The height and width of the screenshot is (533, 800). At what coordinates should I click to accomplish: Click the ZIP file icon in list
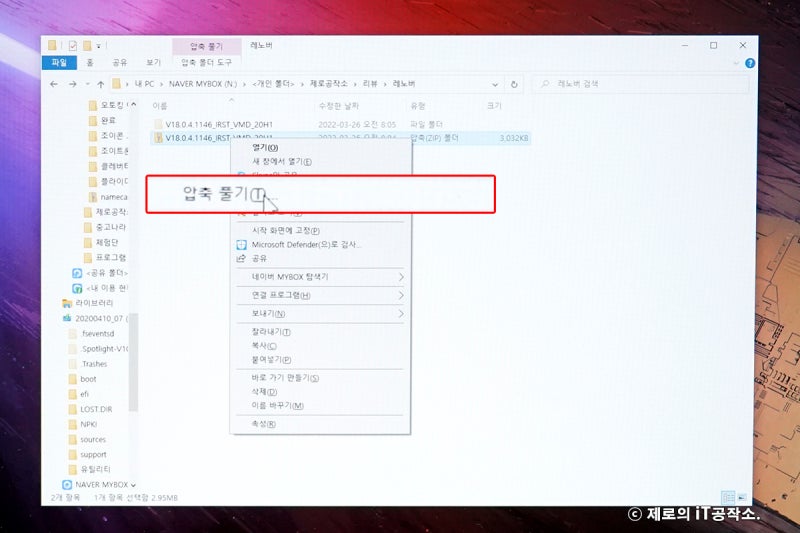coord(159,138)
